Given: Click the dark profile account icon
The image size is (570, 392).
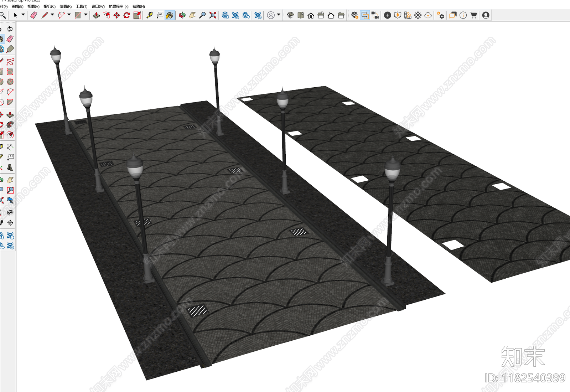Looking at the screenshot, I should pos(486,15).
